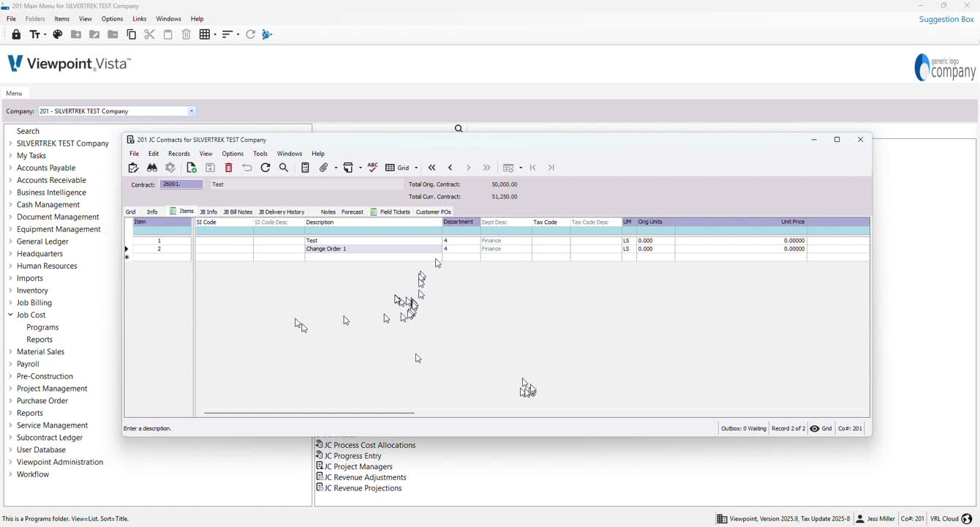This screenshot has width=980, height=527.
Task: Click the magnifier search icon above menu tree
Action: [x=459, y=129]
